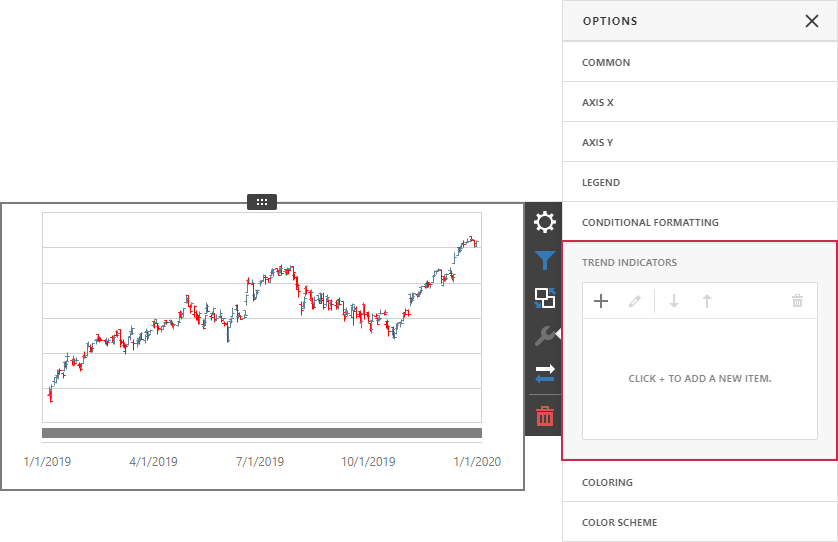
Task: Expand the Coloring section
Action: (x=700, y=482)
